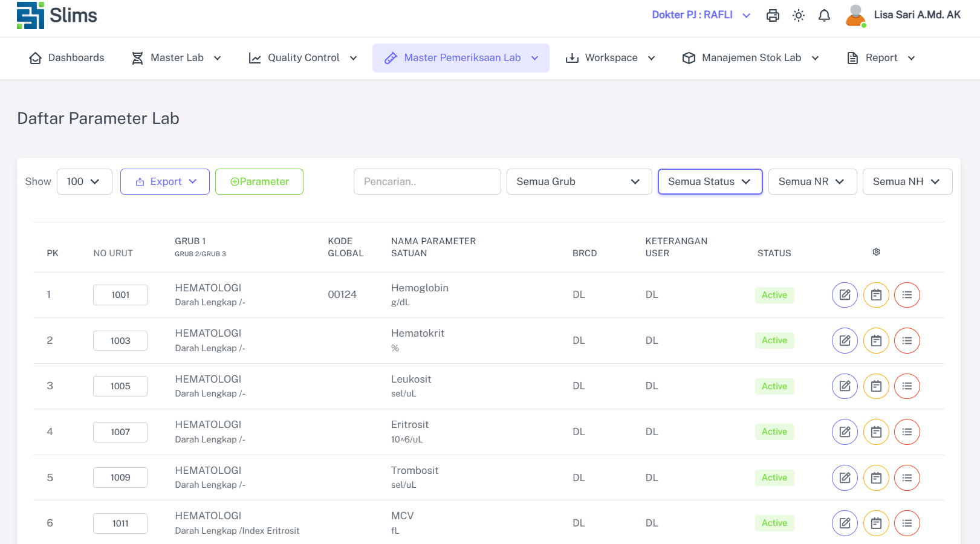Change Show 100 entries dropdown

[x=84, y=182]
